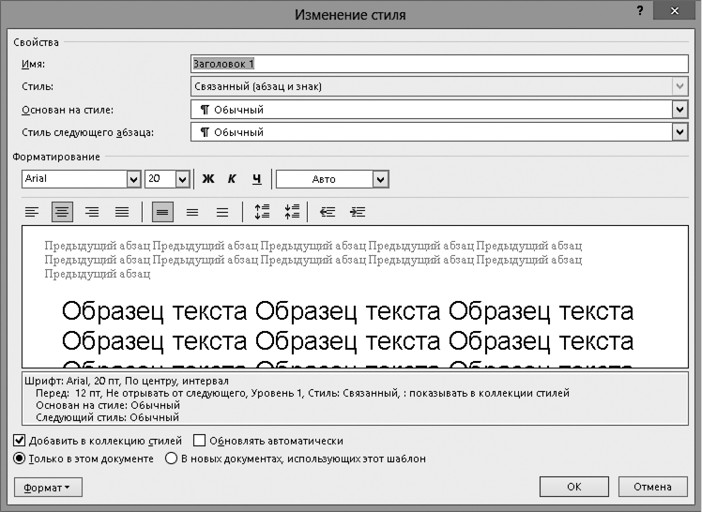
Task: Open the Формат menu button
Action: tap(48, 487)
